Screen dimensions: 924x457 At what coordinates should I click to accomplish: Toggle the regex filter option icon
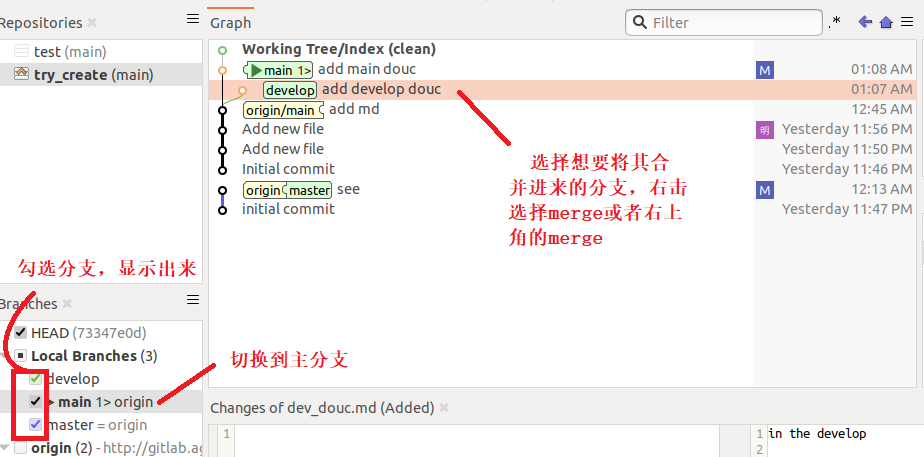coord(835,22)
